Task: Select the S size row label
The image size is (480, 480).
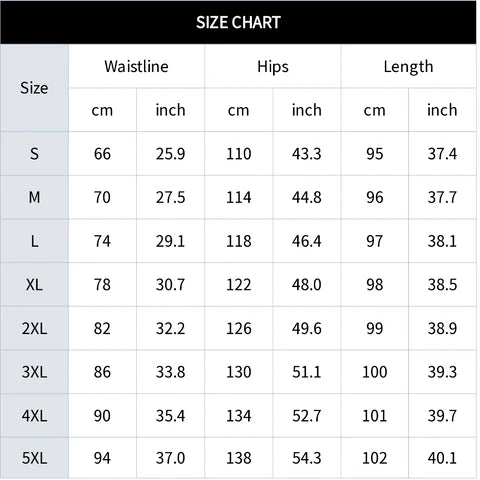Action: click(34, 154)
